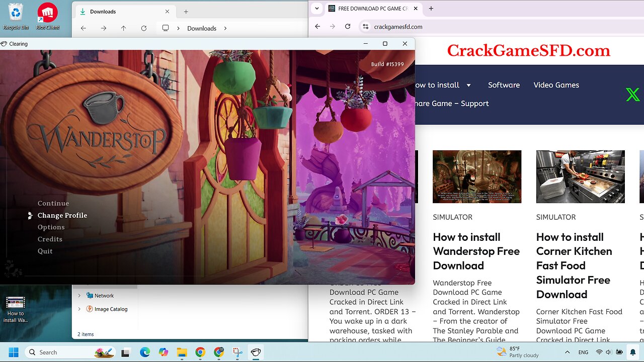Screen dimensions: 644x362
Task: Click the chevron before Downloads in the address bar
Action: click(x=178, y=28)
